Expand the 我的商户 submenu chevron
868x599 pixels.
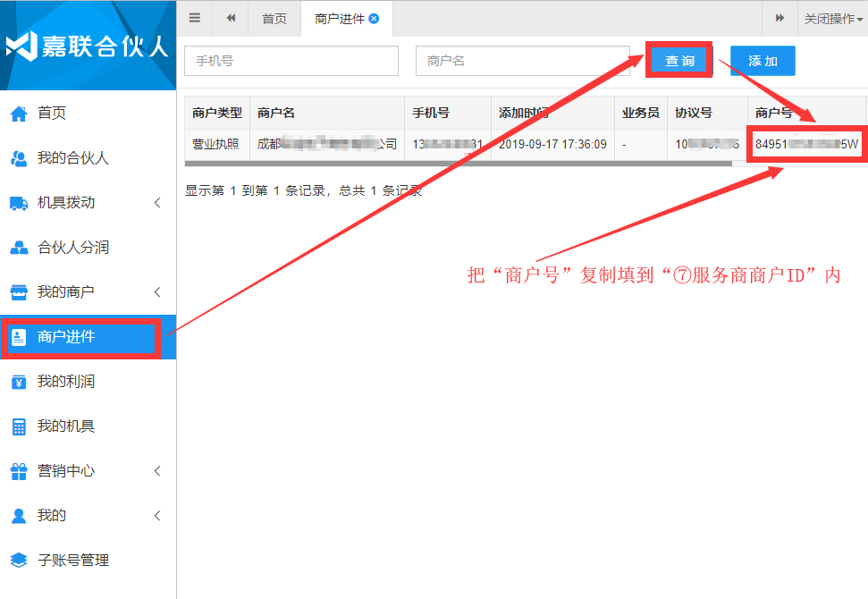157,292
